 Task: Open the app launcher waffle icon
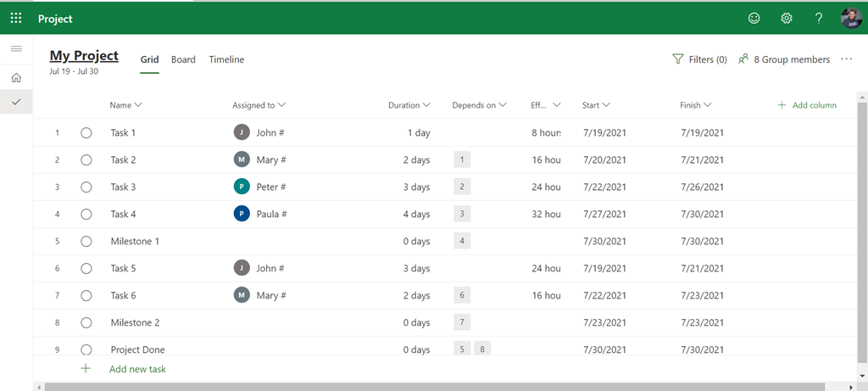point(16,18)
